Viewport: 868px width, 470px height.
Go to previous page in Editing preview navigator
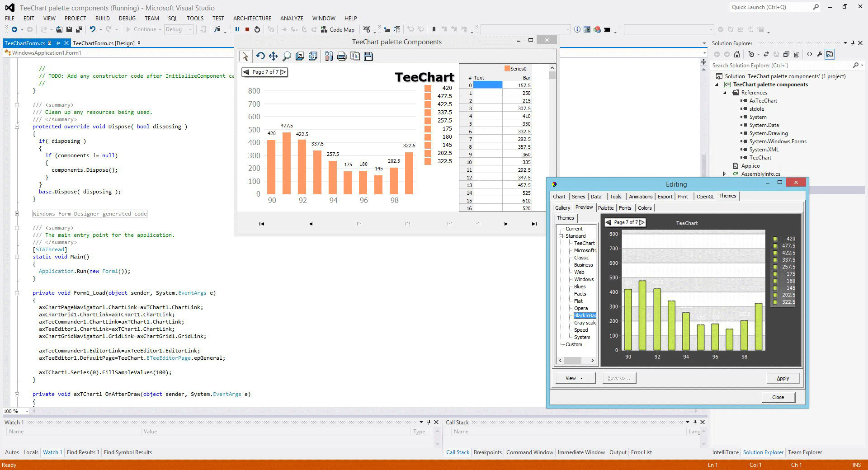608,222
